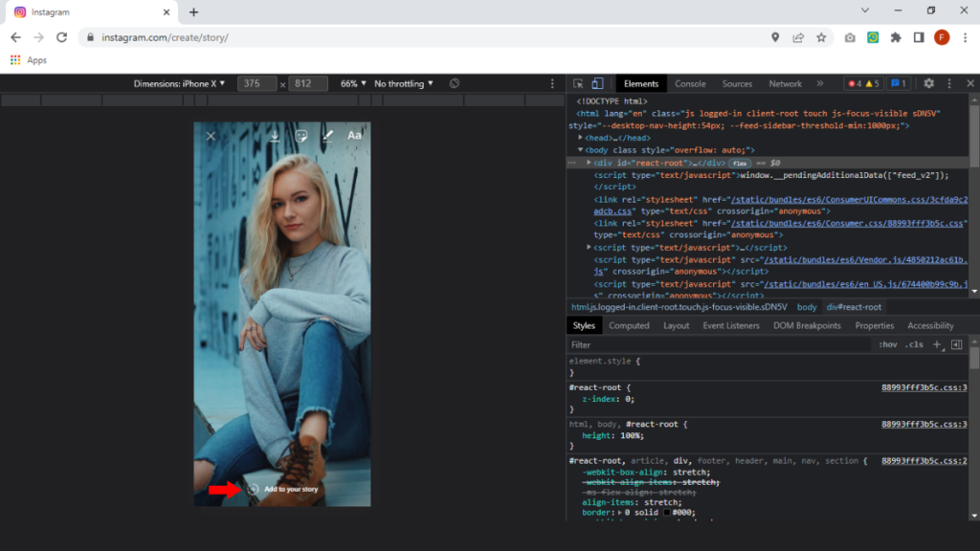Click the browser forward arrow
Image resolution: width=980 pixels, height=551 pixels.
click(38, 37)
